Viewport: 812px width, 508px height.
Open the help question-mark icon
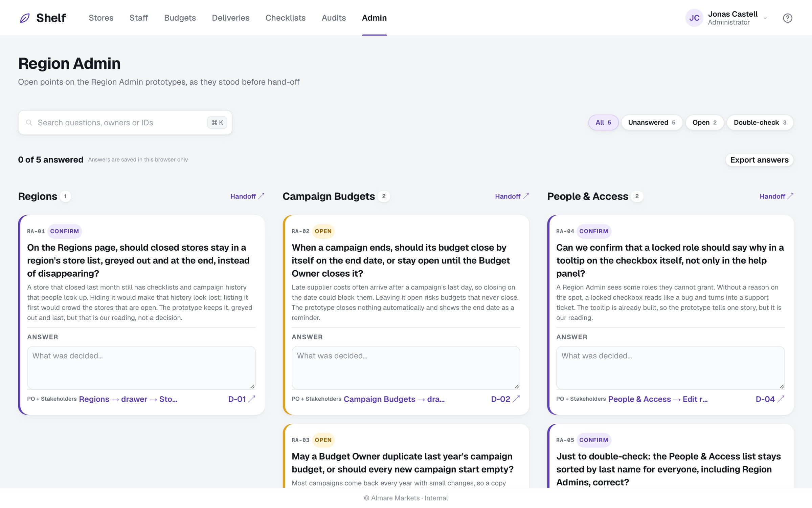[788, 18]
